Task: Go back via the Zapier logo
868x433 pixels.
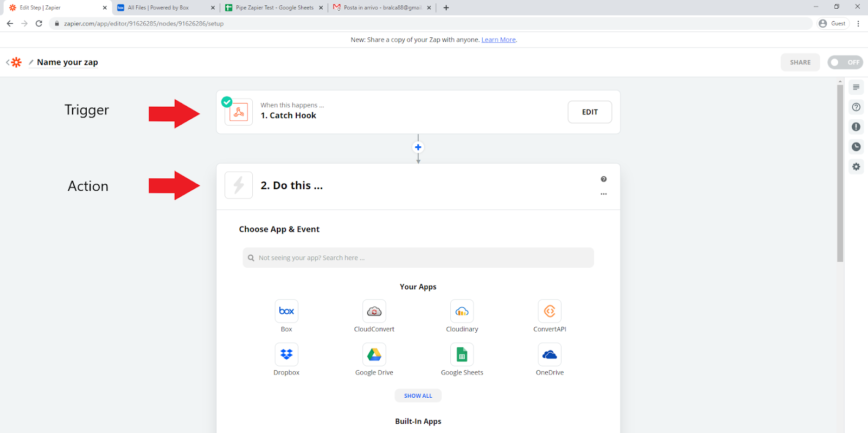Action: (16, 62)
